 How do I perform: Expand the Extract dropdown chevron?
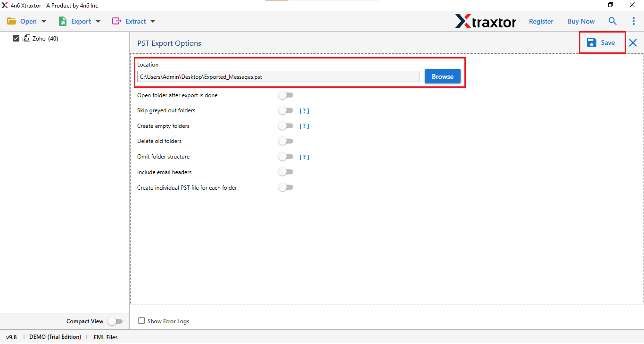pyautogui.click(x=152, y=21)
